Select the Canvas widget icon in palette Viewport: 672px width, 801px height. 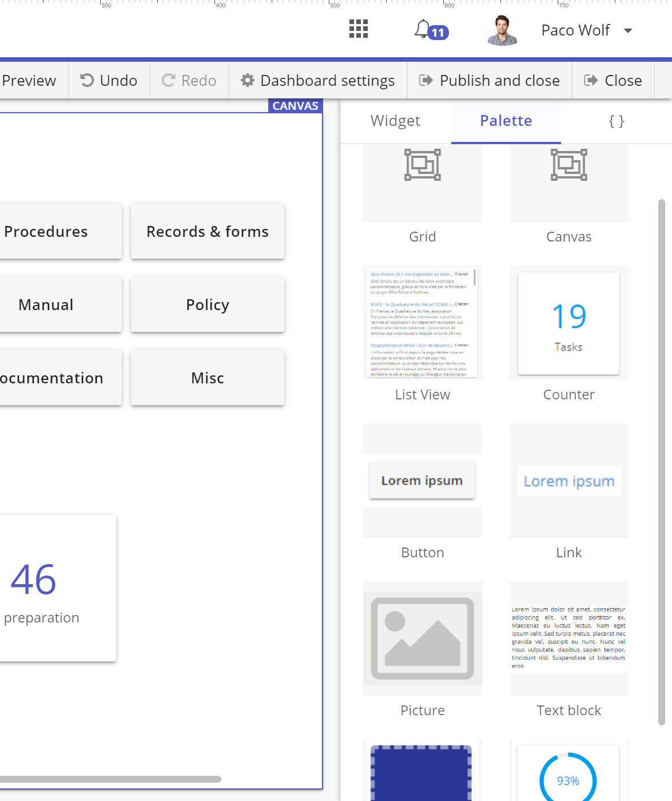click(569, 165)
